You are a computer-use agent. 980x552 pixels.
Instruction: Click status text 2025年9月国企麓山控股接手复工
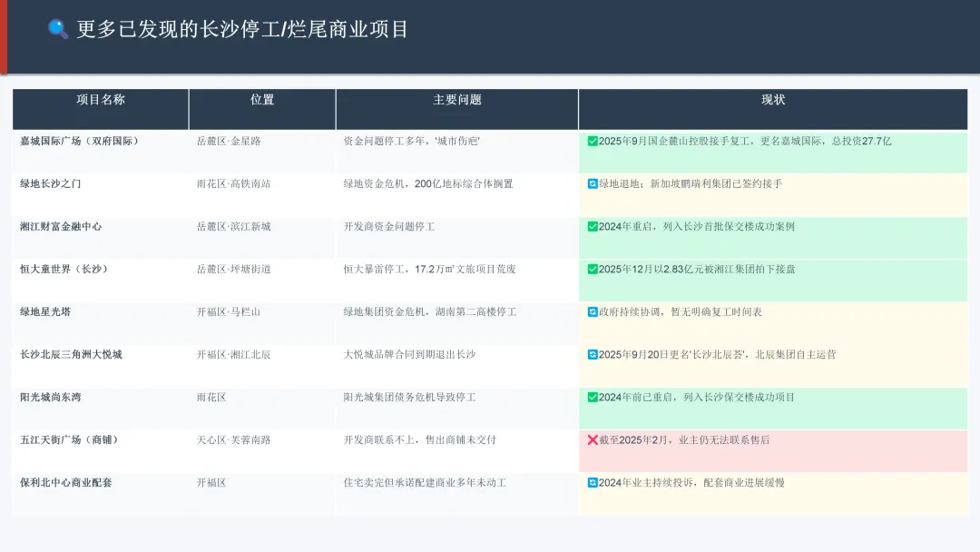(673, 142)
